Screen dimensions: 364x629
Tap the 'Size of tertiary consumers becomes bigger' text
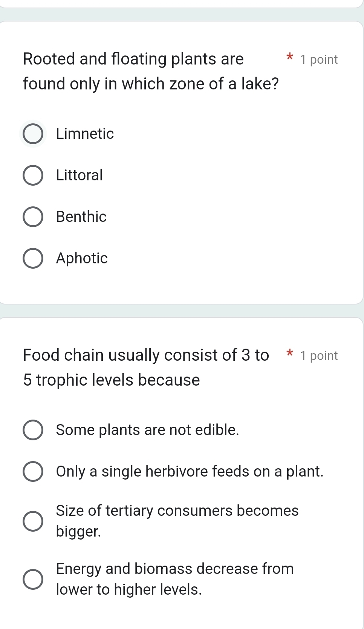point(177,521)
